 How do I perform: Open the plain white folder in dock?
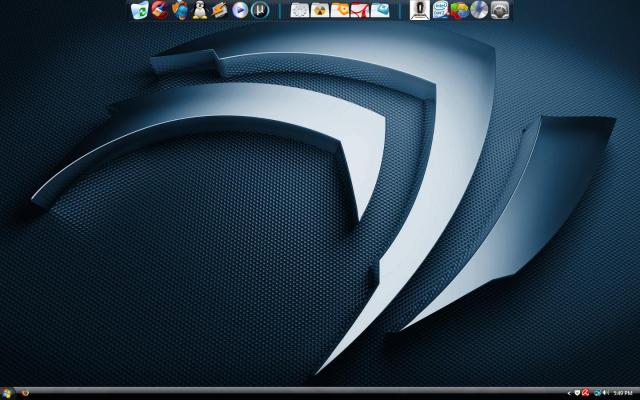point(300,10)
